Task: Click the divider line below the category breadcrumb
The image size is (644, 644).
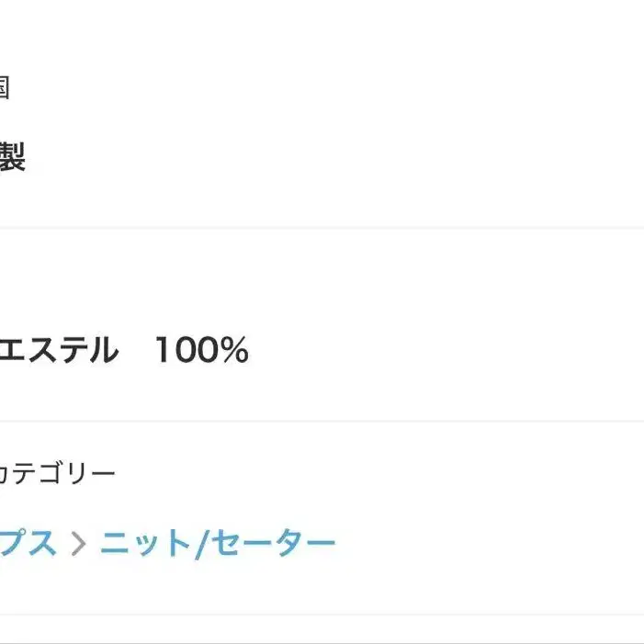Action: point(322,615)
